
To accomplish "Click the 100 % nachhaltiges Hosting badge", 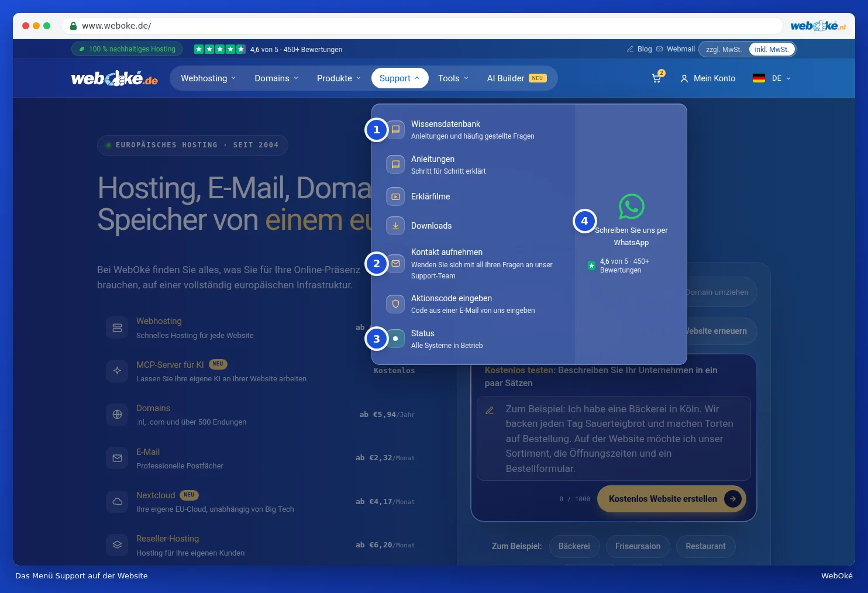I will click(127, 49).
